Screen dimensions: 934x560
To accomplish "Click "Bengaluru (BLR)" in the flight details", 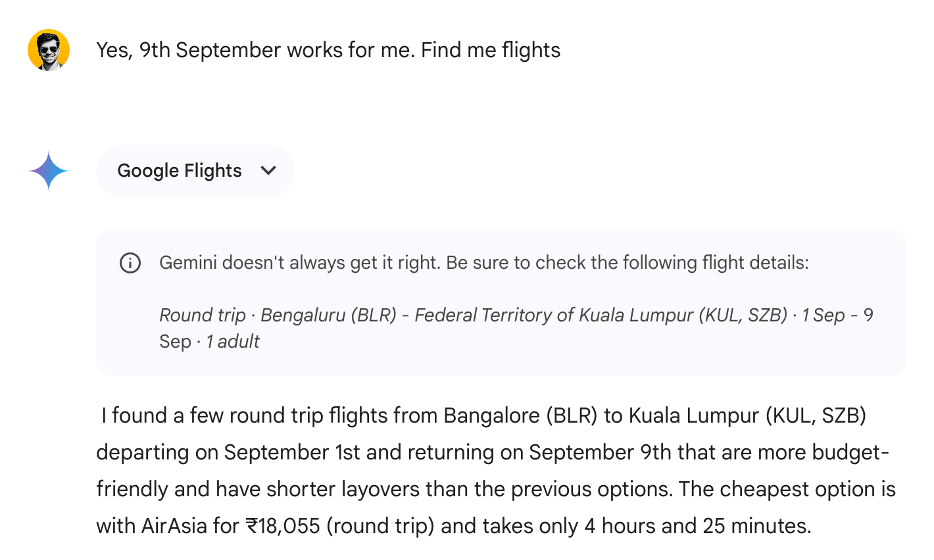I will 328,315.
